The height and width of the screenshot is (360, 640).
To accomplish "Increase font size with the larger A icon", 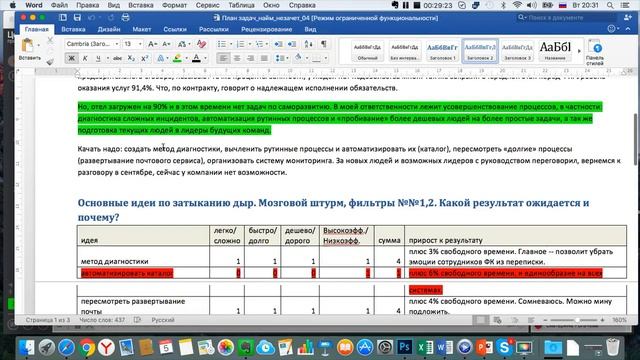I will pyautogui.click(x=152, y=44).
